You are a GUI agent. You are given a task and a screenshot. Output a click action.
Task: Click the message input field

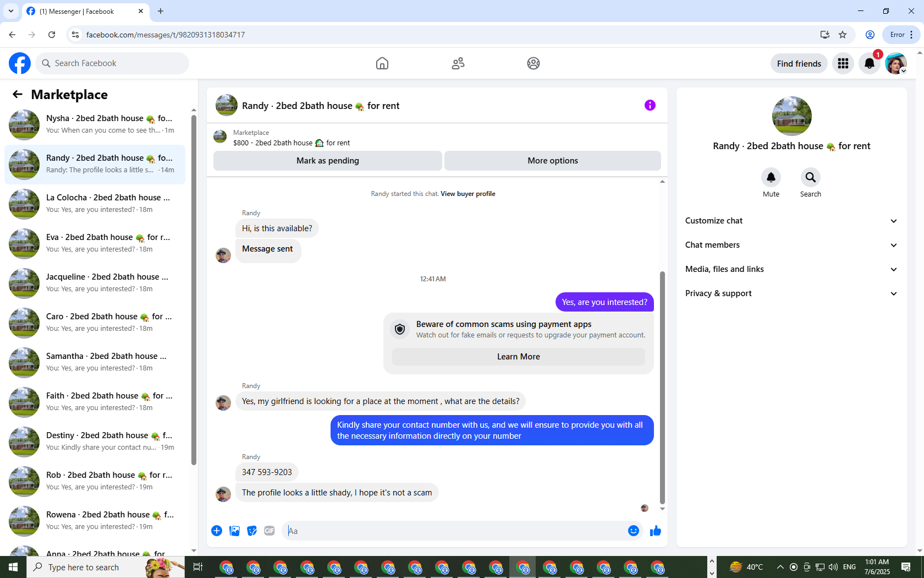click(x=454, y=531)
